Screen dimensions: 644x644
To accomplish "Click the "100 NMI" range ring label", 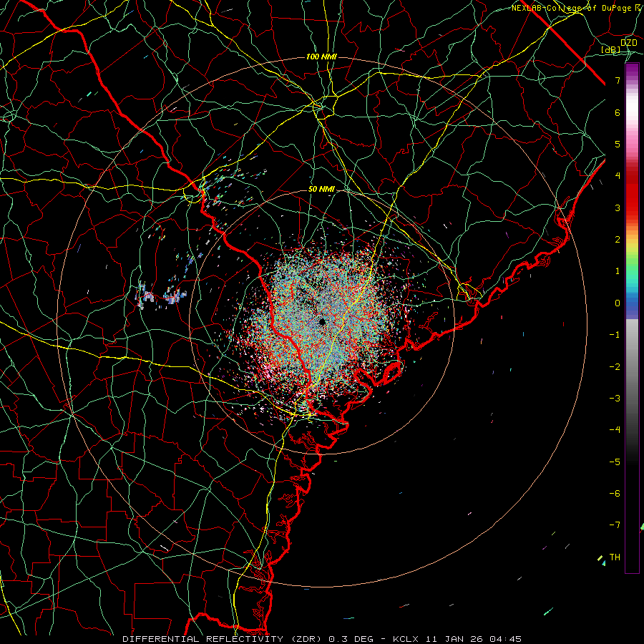I will point(321,57).
